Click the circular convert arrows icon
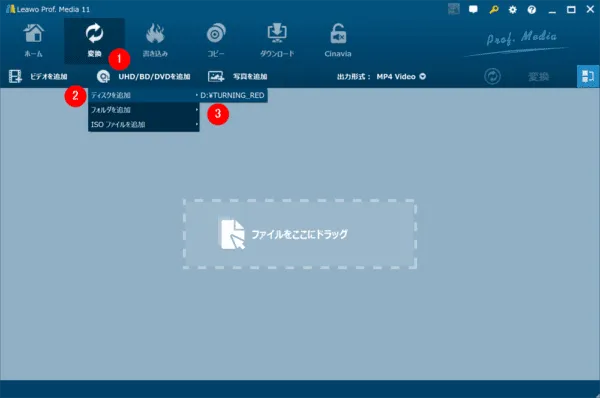Viewport: 600px width, 398px height. click(492, 77)
